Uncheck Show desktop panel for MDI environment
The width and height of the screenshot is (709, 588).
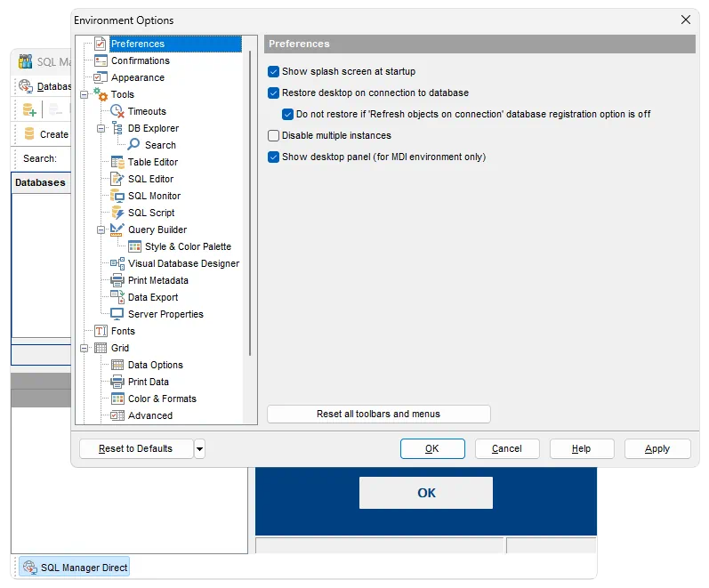274,157
